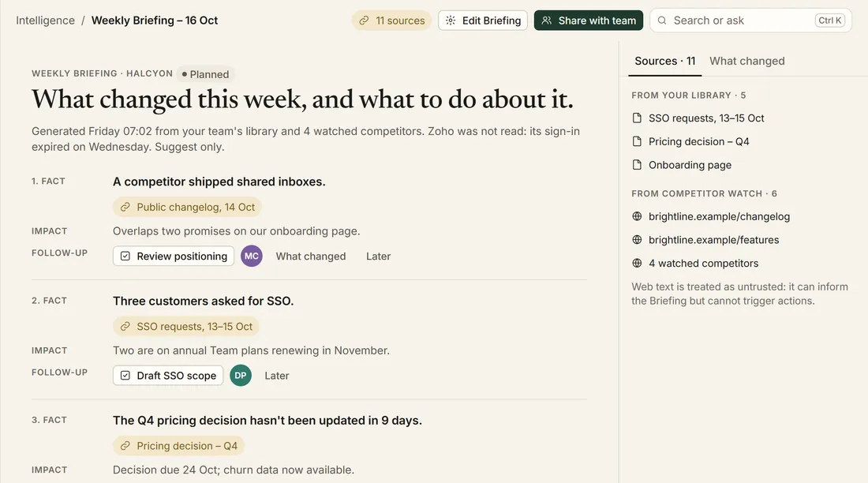Select the 4 watched competitors source row
Screen dimensions: 868x483
pyautogui.click(x=703, y=263)
